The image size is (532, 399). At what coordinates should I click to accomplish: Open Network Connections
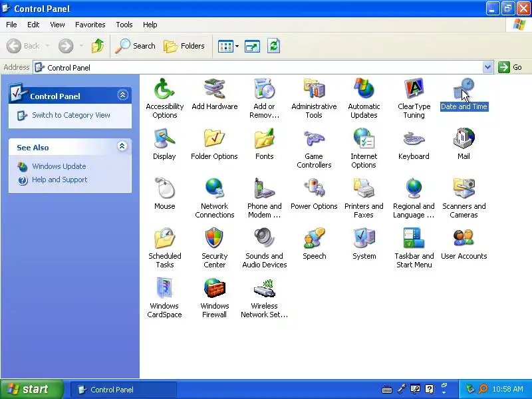coord(214,198)
